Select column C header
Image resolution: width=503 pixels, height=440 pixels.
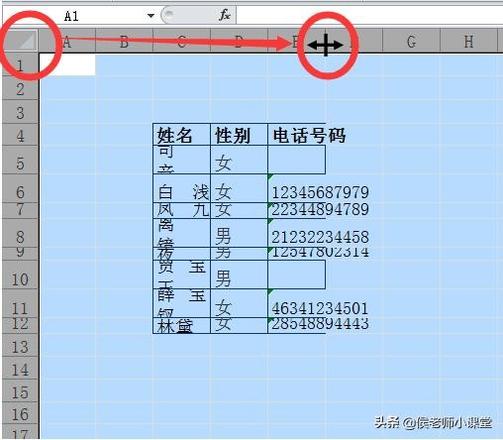[x=181, y=42]
